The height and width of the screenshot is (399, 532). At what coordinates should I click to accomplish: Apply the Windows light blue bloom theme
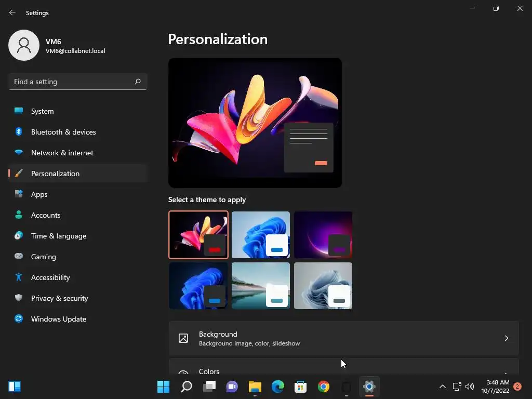[x=261, y=235]
